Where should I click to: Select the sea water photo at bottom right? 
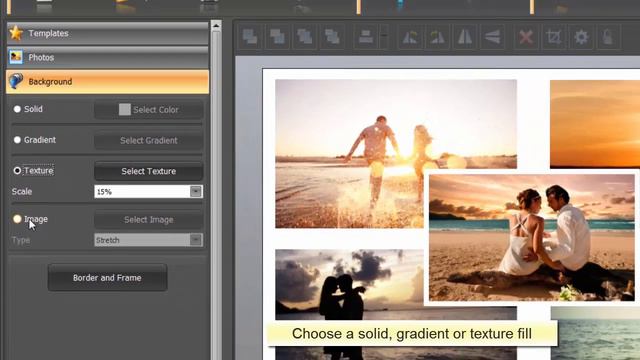(595, 333)
